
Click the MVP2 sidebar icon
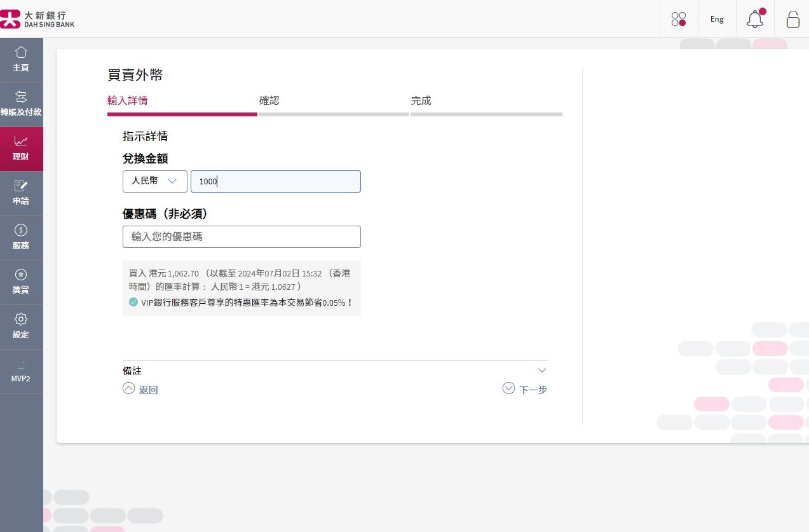click(x=21, y=372)
